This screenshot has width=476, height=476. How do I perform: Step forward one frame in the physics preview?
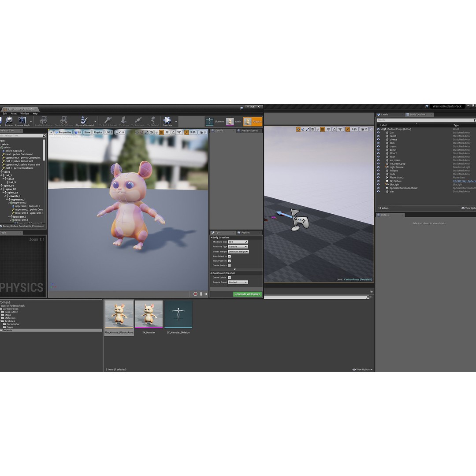[x=206, y=294]
